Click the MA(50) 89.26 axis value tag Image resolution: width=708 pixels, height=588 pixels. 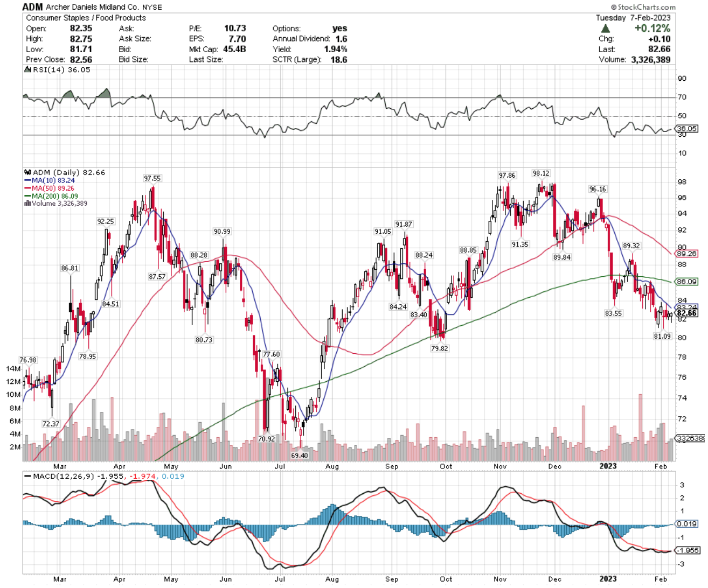[687, 253]
